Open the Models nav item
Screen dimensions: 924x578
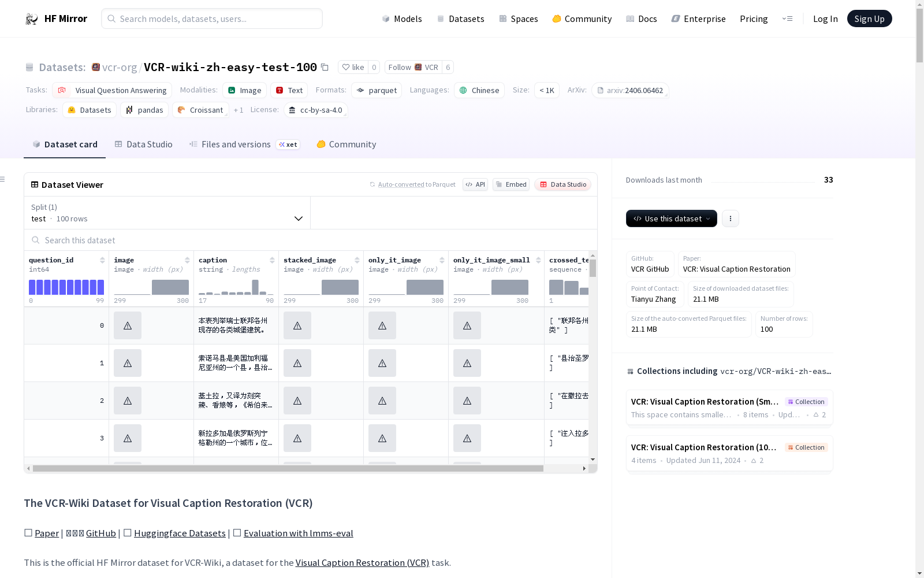tap(402, 18)
